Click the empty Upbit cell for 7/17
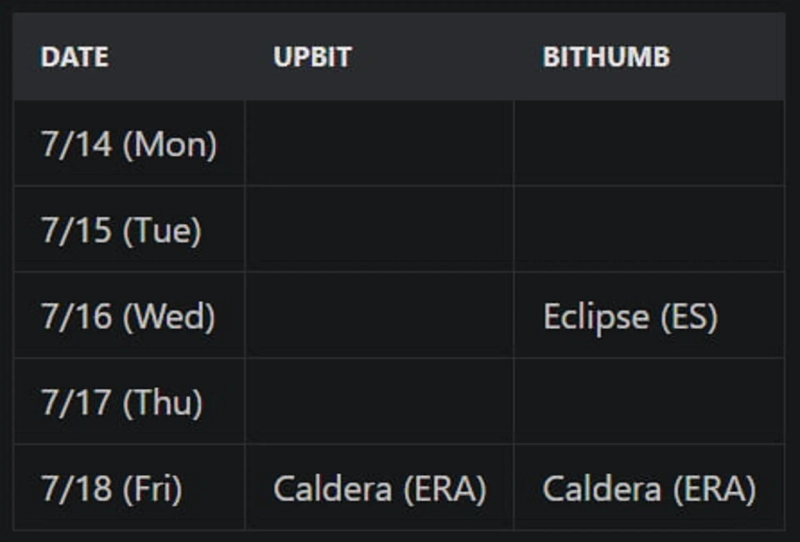 [380, 403]
